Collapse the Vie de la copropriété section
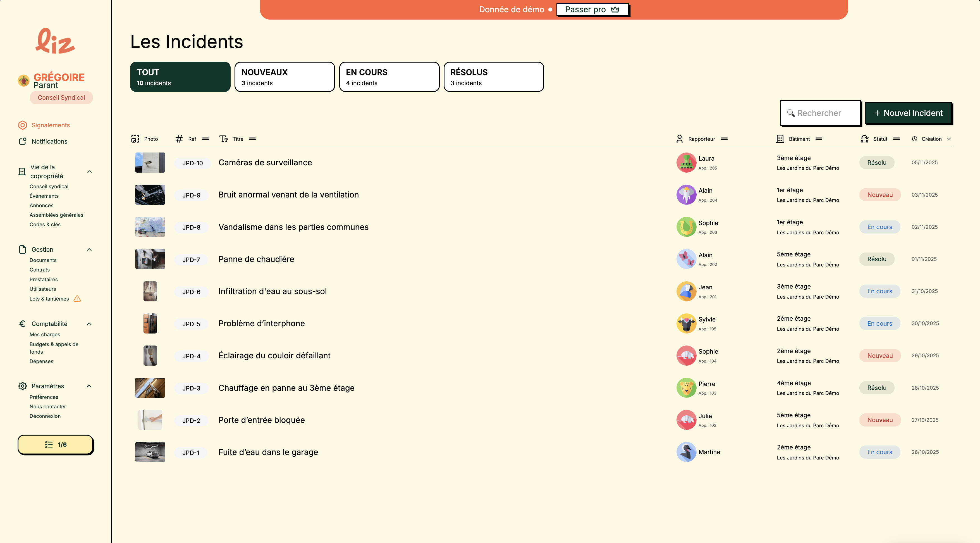980x543 pixels. click(89, 172)
